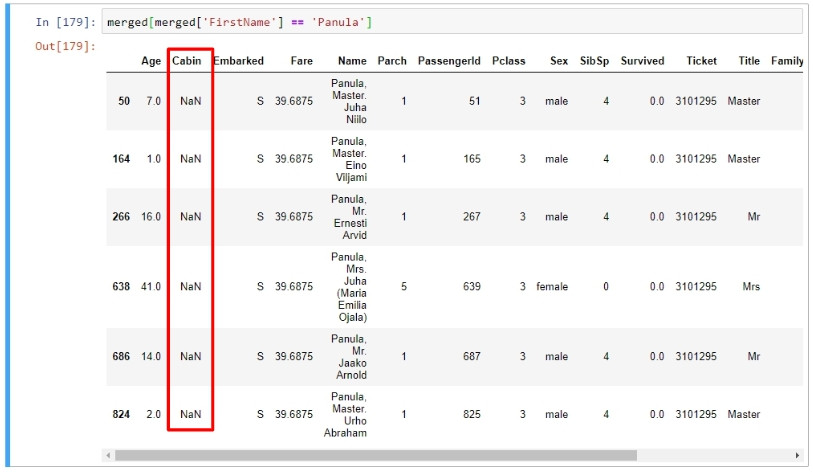Click Cabin NaN in row 824

(191, 414)
